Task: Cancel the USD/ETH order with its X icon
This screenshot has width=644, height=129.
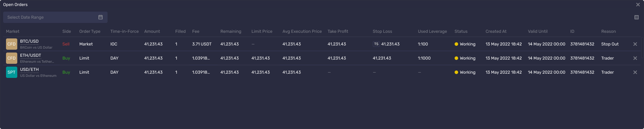Action: (635, 72)
